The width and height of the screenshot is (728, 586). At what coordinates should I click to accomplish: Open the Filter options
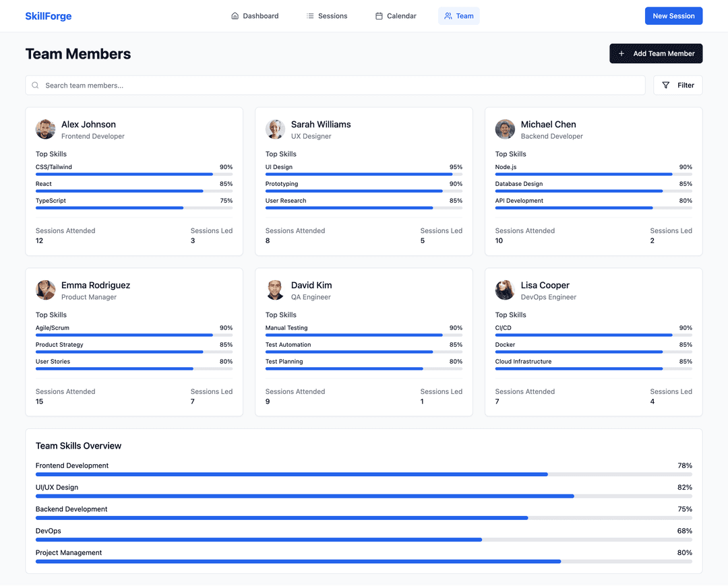(677, 86)
